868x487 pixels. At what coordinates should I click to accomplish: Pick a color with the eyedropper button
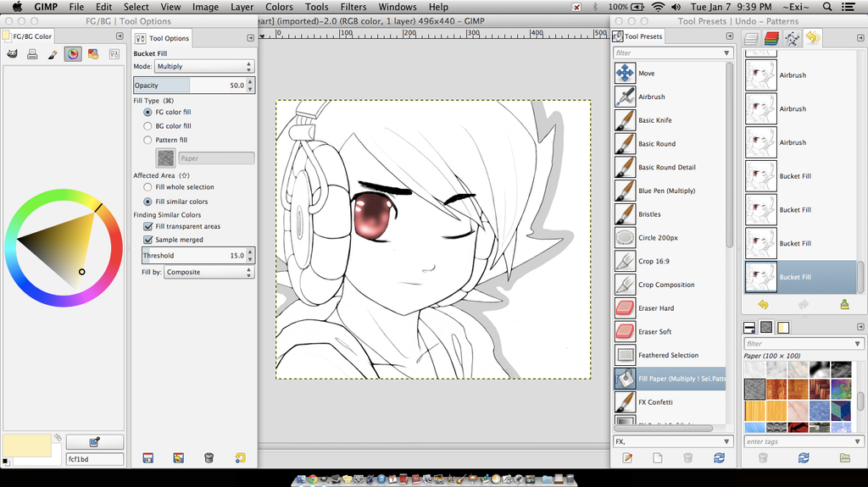pyautogui.click(x=95, y=441)
